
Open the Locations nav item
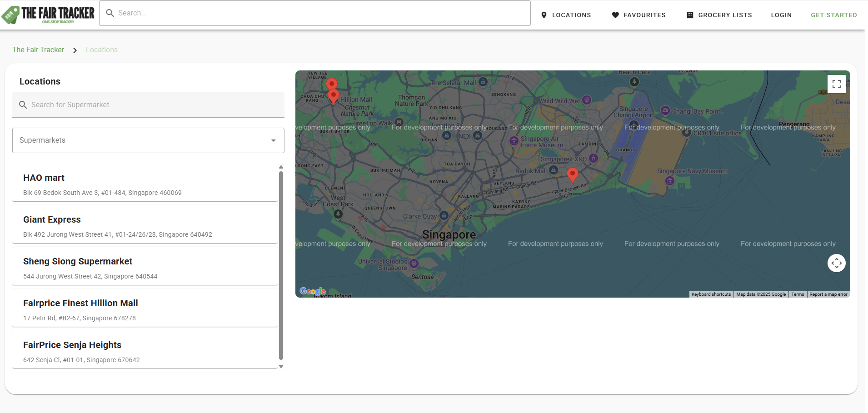566,15
